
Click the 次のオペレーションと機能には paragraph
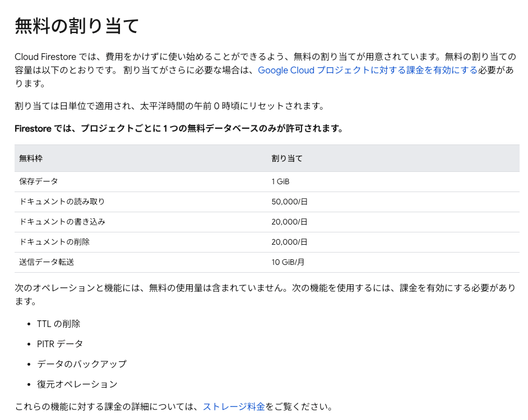[265, 295]
